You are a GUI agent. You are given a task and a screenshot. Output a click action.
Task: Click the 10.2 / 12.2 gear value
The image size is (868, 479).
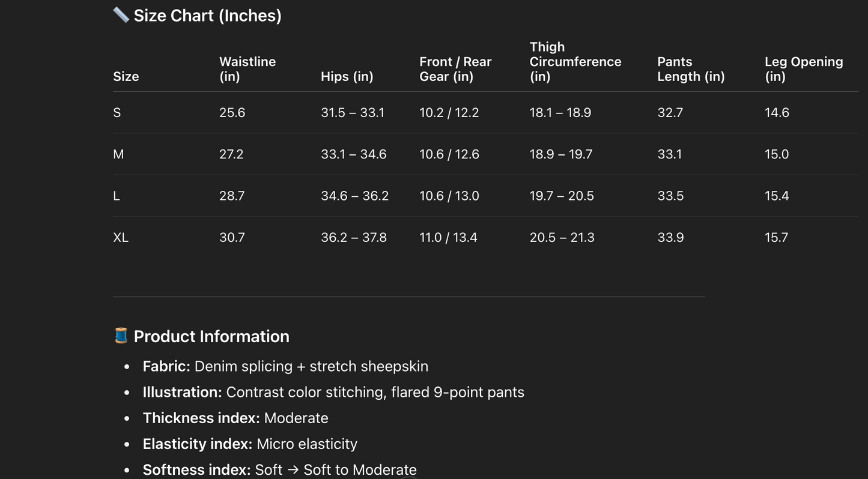[x=449, y=112]
